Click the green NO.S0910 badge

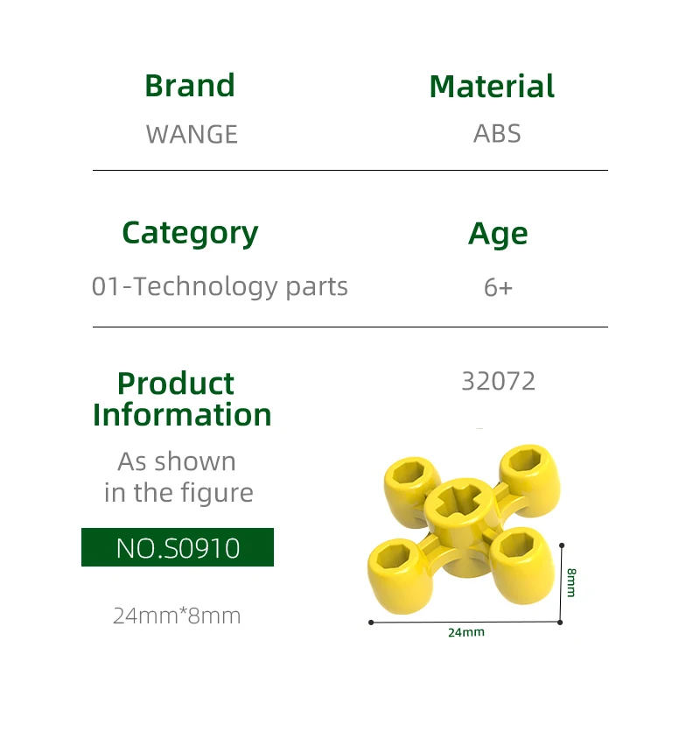[x=178, y=547]
